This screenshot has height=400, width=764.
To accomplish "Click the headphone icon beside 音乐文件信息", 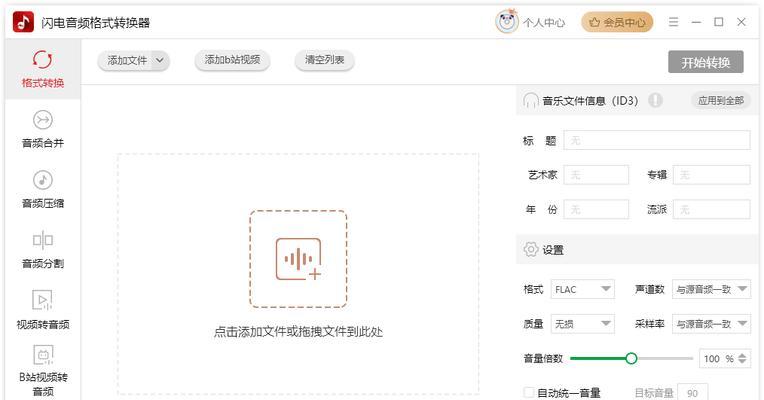I will (x=531, y=100).
